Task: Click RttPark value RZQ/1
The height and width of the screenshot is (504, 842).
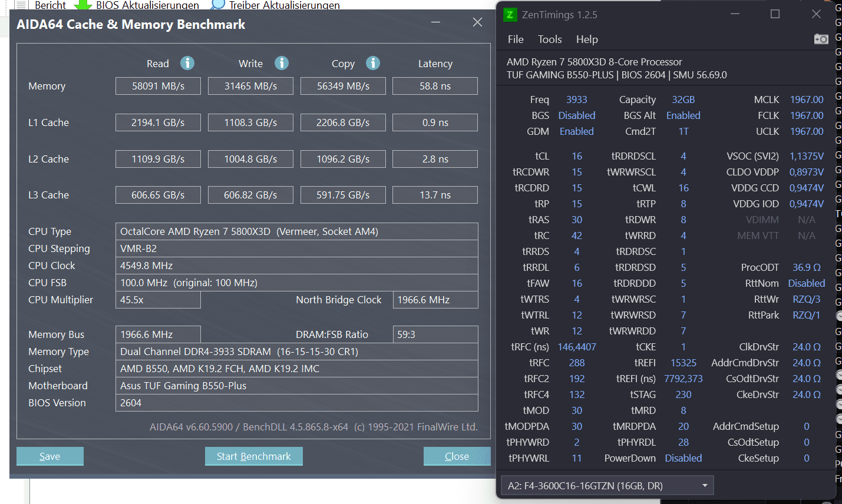Action: pyautogui.click(x=807, y=315)
